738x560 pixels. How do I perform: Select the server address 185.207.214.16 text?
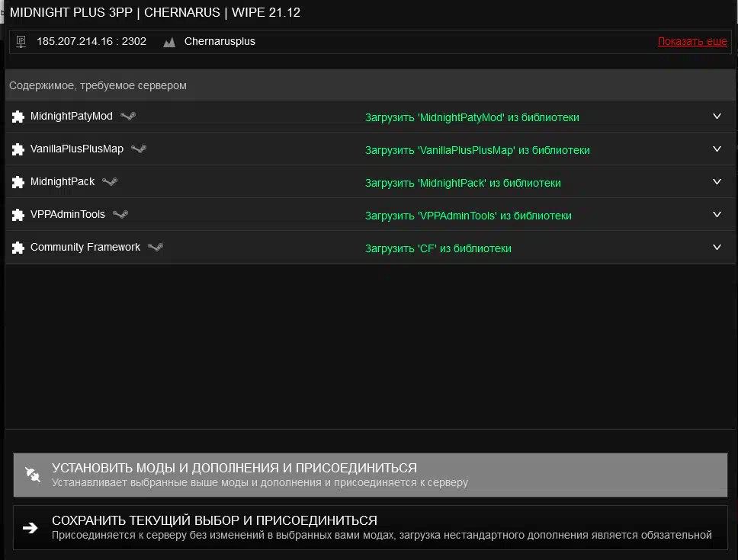coord(91,42)
